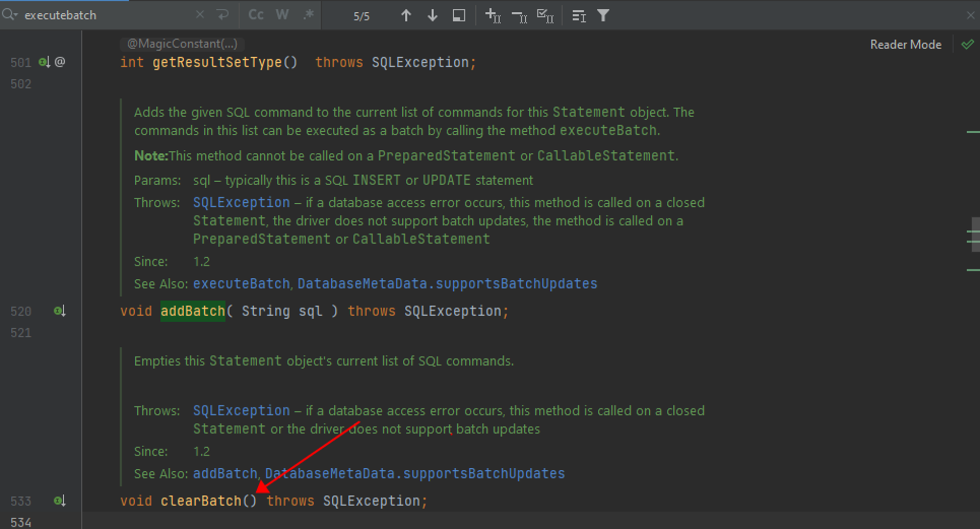
Task: Toggle case-sensitive search with Cc
Action: 255,15
